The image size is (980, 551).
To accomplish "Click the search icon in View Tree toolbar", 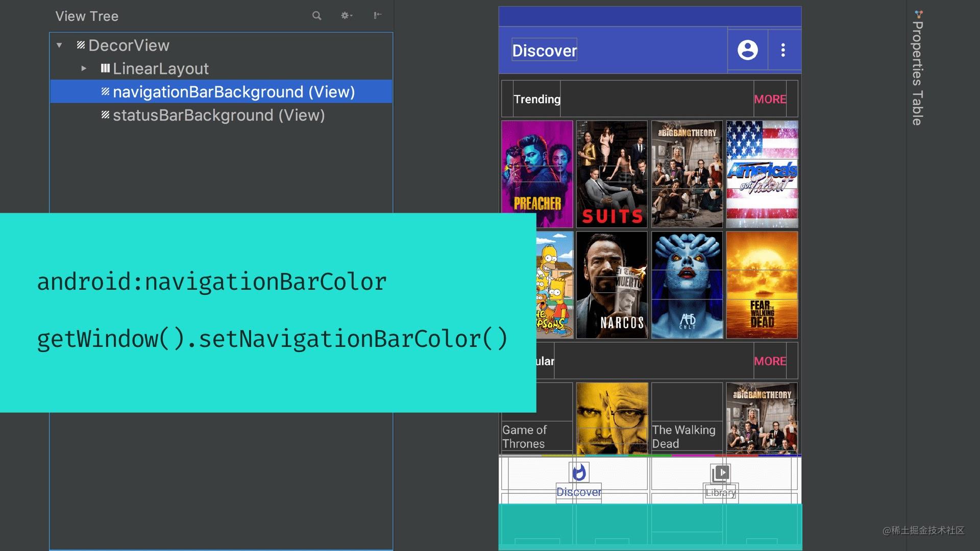I will coord(316,16).
